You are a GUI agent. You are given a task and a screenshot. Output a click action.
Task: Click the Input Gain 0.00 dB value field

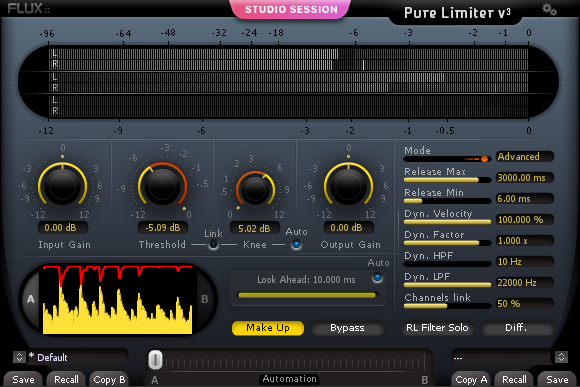click(x=63, y=227)
